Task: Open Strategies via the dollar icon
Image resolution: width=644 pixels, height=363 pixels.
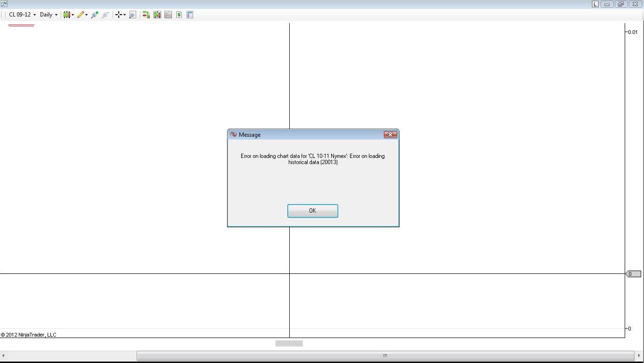Action: click(x=179, y=15)
